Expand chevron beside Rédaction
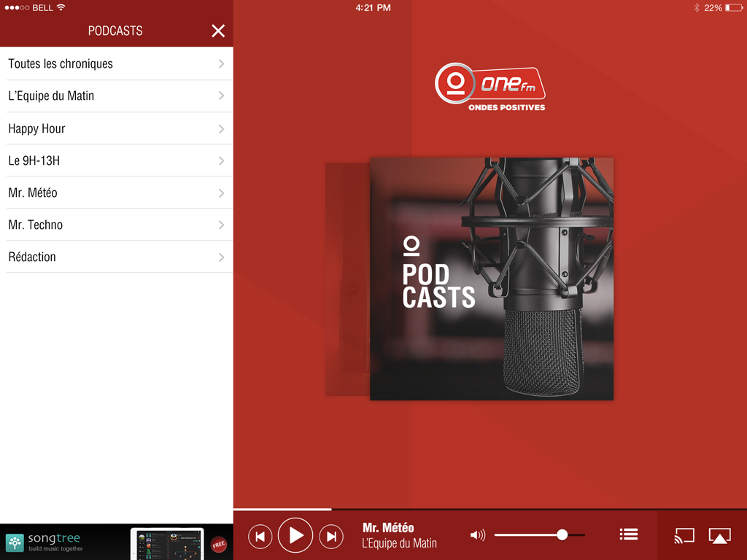Screen dimensions: 747x560 click(x=222, y=257)
